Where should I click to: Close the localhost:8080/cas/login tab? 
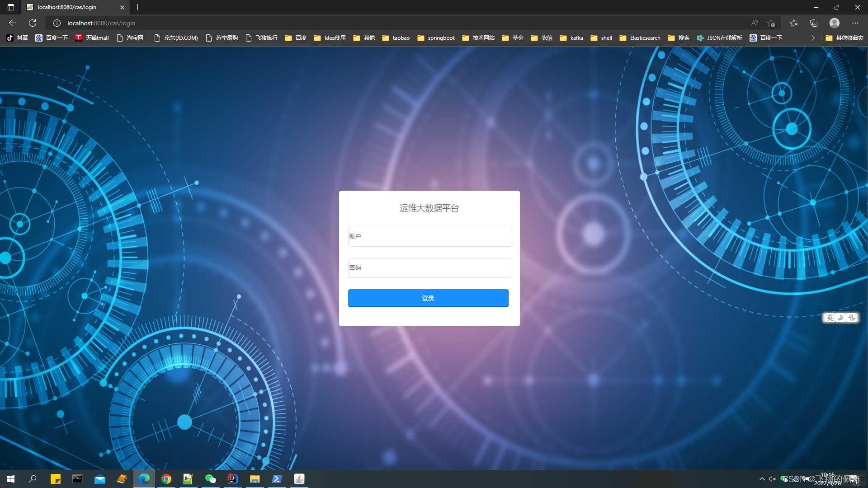[122, 7]
